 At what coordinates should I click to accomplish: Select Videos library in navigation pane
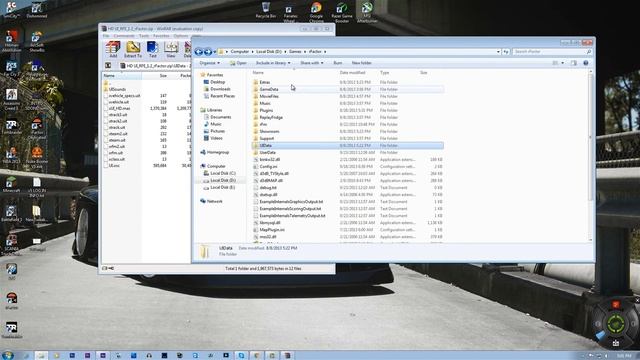coord(213,138)
